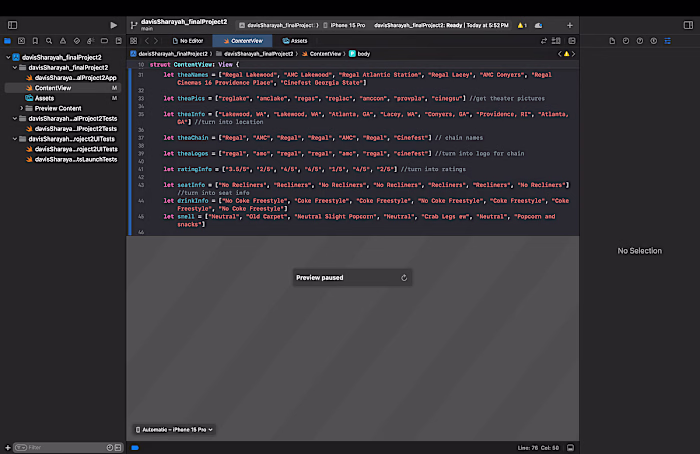700x454 pixels.
Task: Collapse the davisSharayah_finalProject2 project root
Action: (x=8, y=57)
